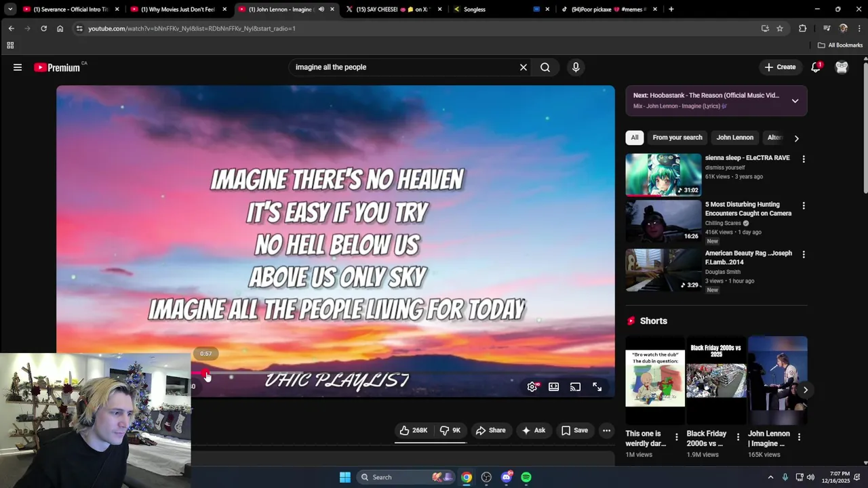Open Chrome extensions puzzle icon
The width and height of the screenshot is (868, 488).
pos(803,28)
